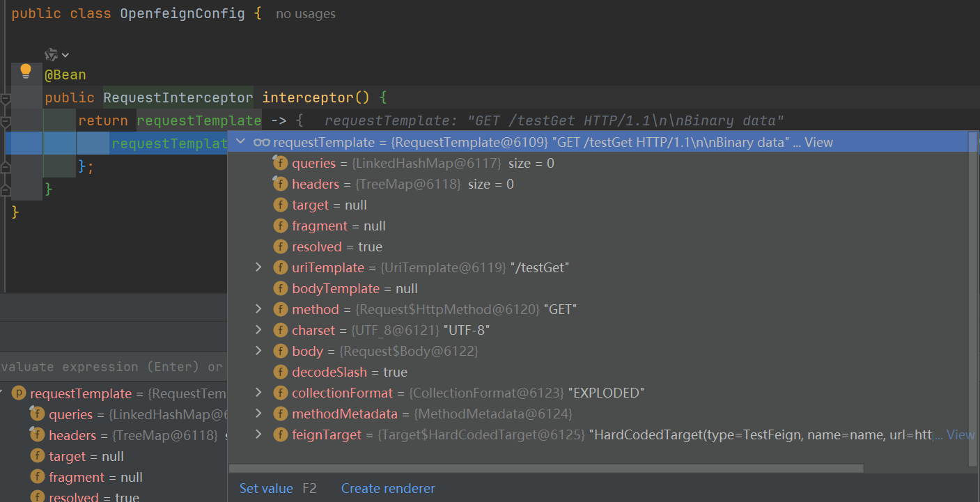Expand the feignTarget field node

coord(258,434)
